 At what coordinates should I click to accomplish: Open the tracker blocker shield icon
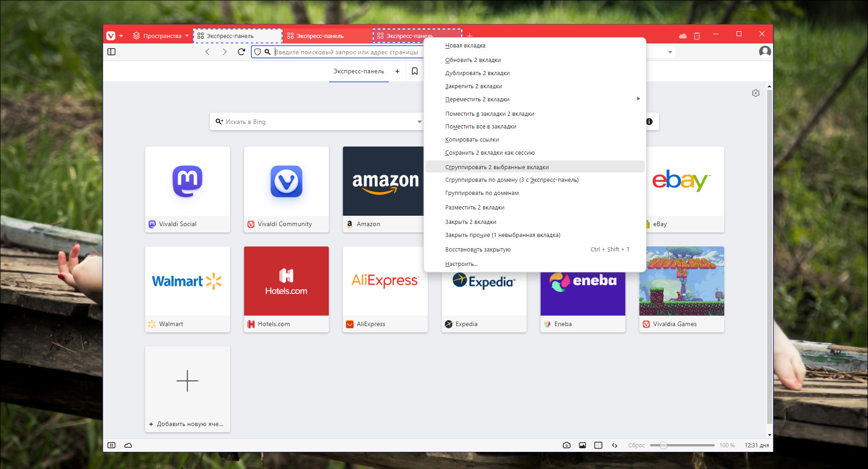(258, 52)
